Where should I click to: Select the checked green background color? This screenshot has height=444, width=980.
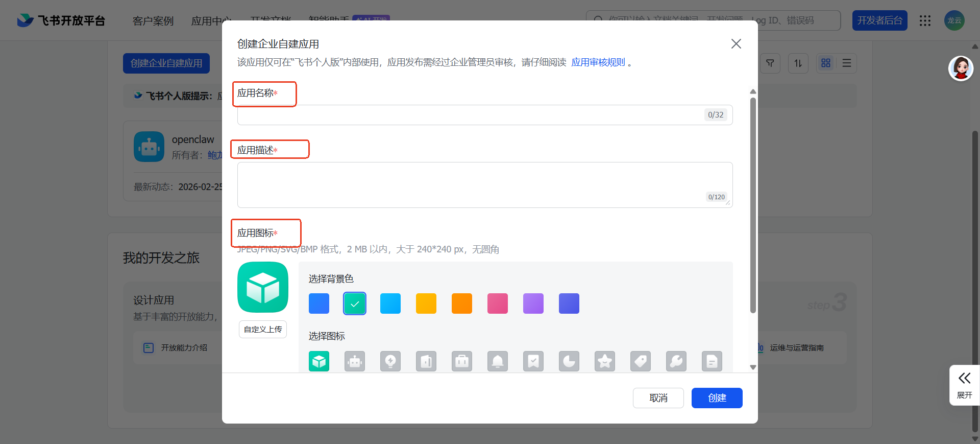(355, 303)
